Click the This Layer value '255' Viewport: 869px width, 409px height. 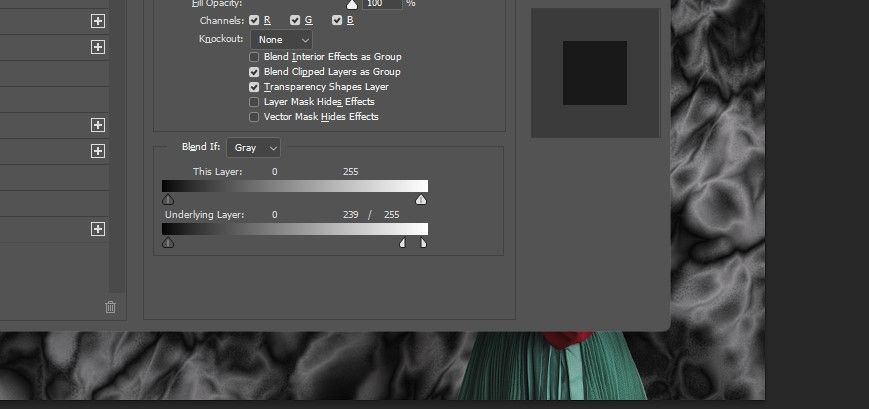pos(350,172)
